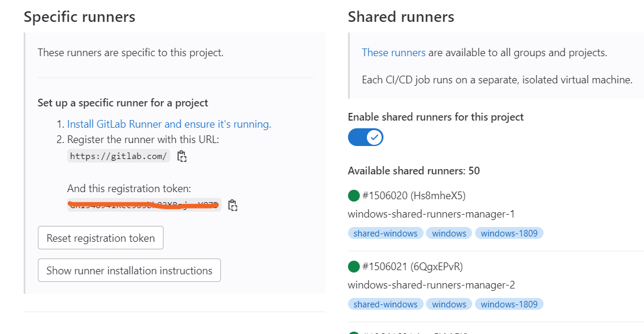Click green status dot for runner #1506021
The image size is (644, 334).
pyautogui.click(x=354, y=267)
